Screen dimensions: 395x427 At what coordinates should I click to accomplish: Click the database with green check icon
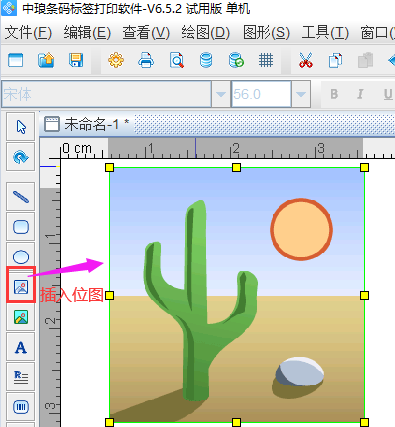tap(236, 60)
